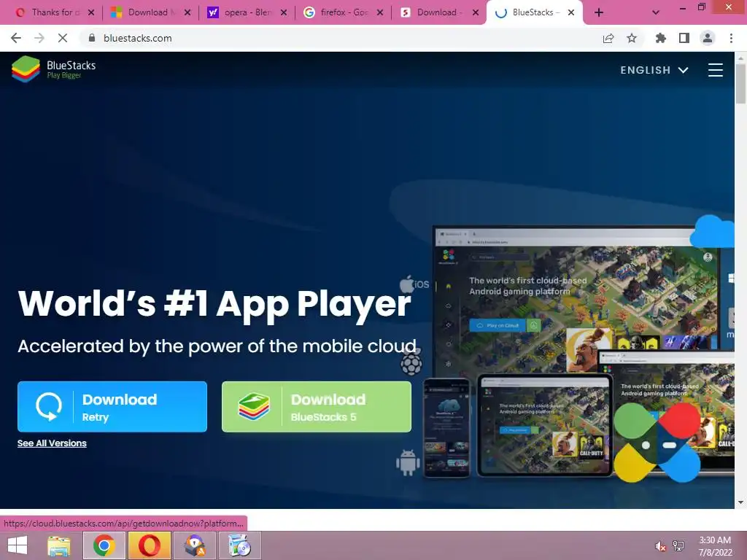Image resolution: width=747 pixels, height=560 pixels.
Task: Click the taskbar clock showing 3:30 AM
Action: pos(715,546)
